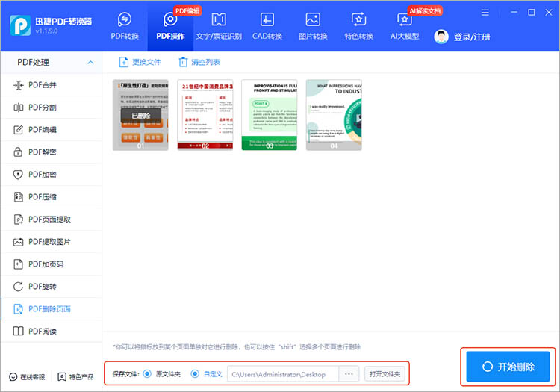The image size is (560, 392).
Task: Click the 清空列表 button
Action: pyautogui.click(x=199, y=62)
